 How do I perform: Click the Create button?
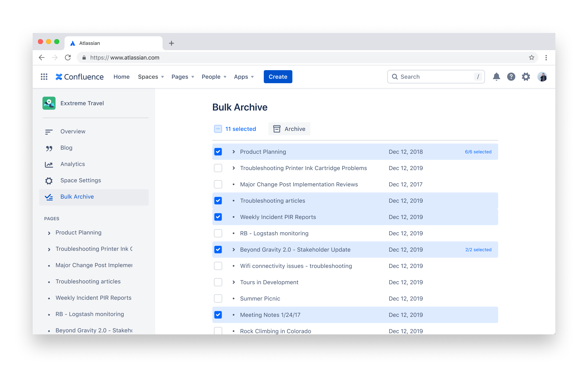pyautogui.click(x=278, y=76)
